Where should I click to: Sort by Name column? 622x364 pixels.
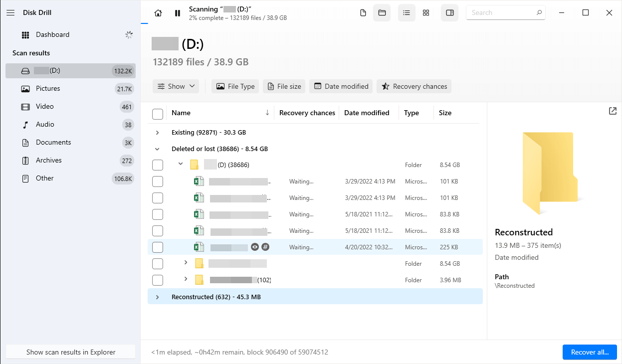tap(181, 113)
